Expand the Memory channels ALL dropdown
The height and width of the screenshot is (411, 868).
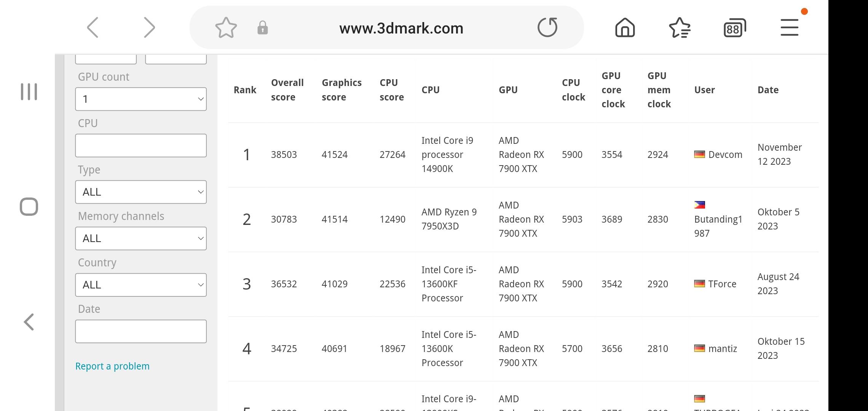[140, 238]
